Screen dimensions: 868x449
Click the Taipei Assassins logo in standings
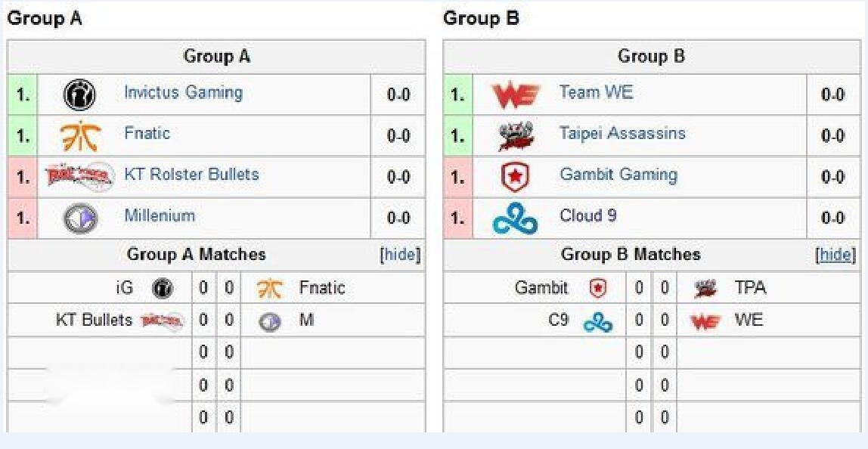(516, 137)
